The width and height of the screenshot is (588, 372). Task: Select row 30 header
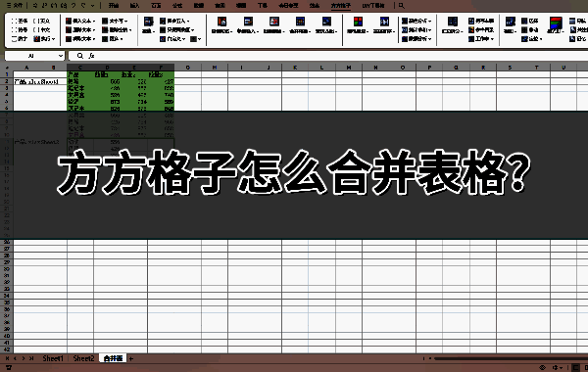tap(7, 269)
